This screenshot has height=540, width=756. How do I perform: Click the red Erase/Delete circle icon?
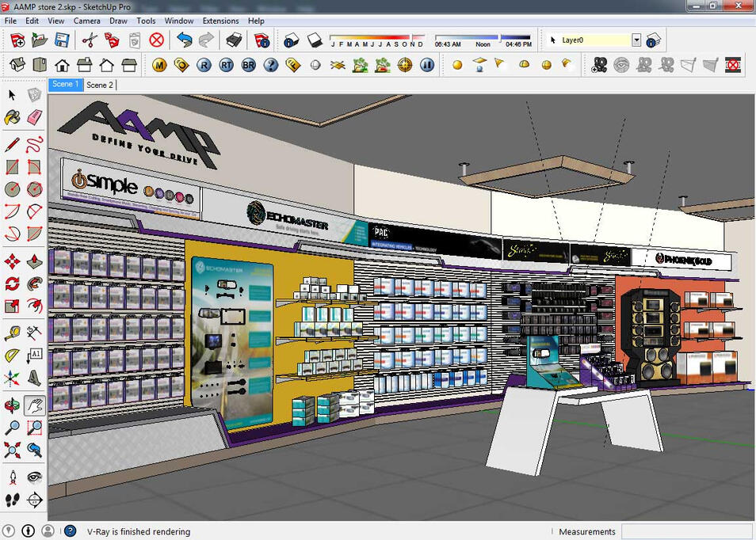157,40
